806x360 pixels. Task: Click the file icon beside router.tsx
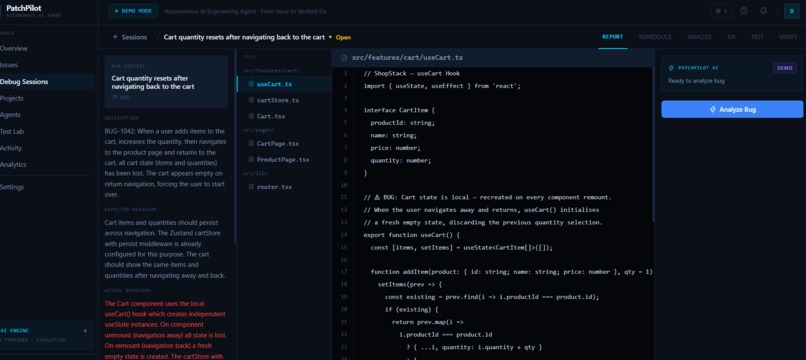coord(251,187)
